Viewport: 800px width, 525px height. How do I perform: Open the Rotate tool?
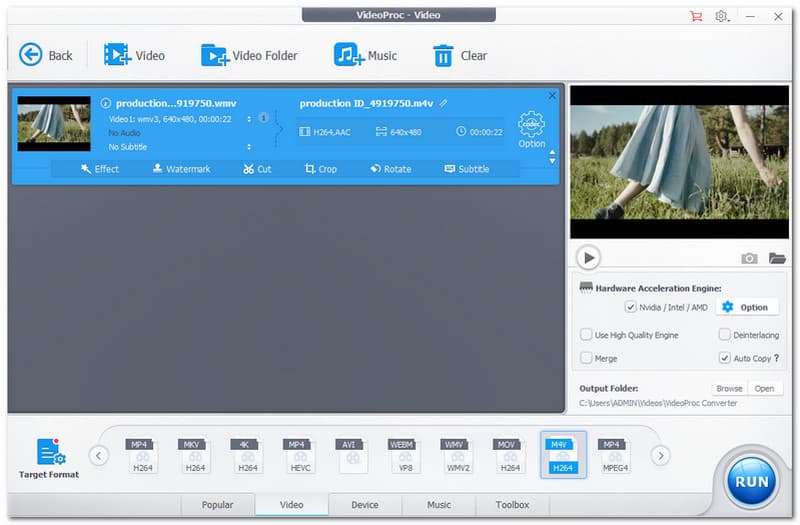(391, 169)
